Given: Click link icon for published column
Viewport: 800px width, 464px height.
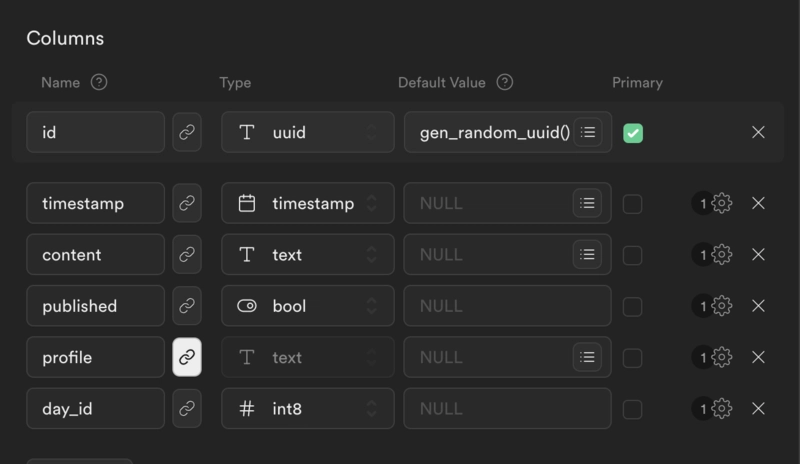Looking at the screenshot, I should click(x=187, y=306).
